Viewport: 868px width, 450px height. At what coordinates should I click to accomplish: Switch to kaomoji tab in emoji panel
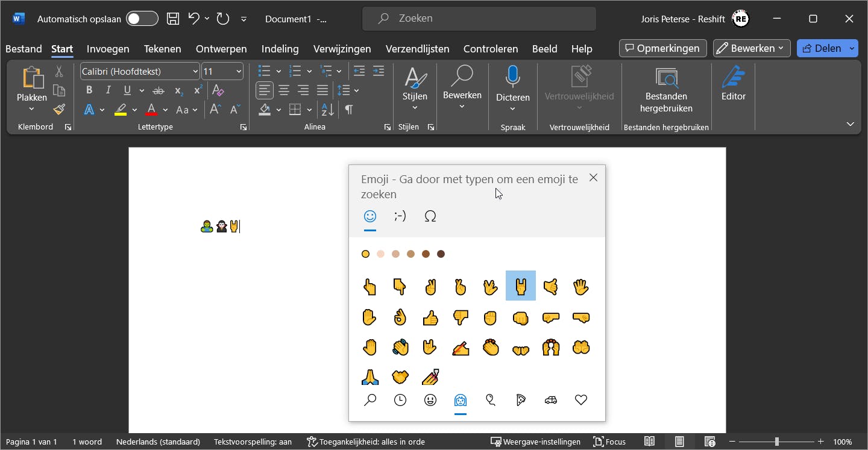pyautogui.click(x=400, y=216)
